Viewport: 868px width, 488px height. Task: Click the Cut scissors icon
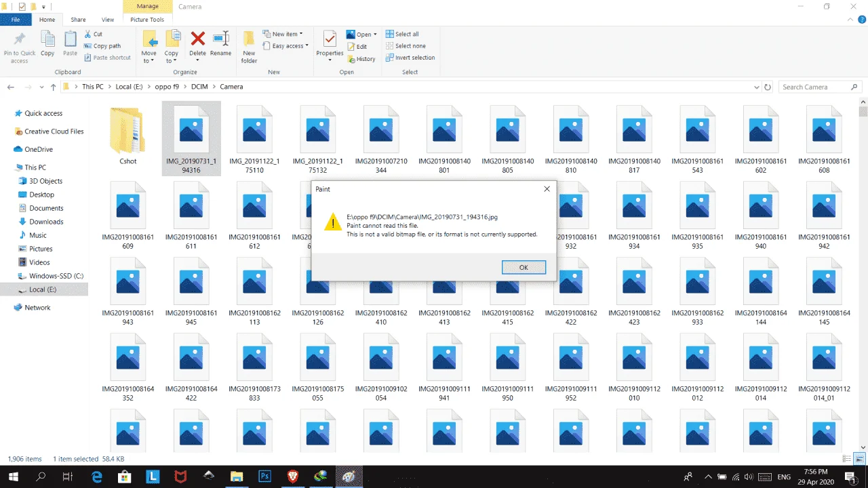pos(88,34)
